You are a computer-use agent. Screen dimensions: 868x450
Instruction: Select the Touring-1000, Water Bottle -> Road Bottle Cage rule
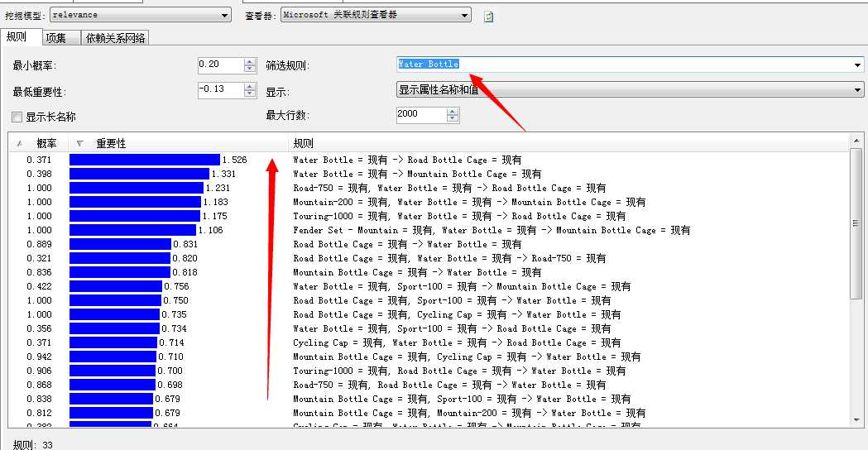pos(429,216)
